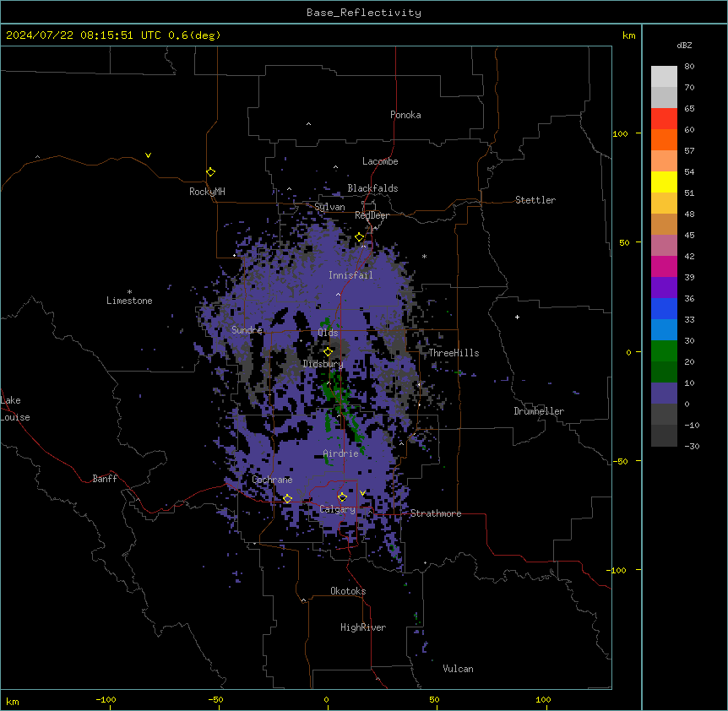
Task: Click the Lacombe city label
Action: [380, 161]
